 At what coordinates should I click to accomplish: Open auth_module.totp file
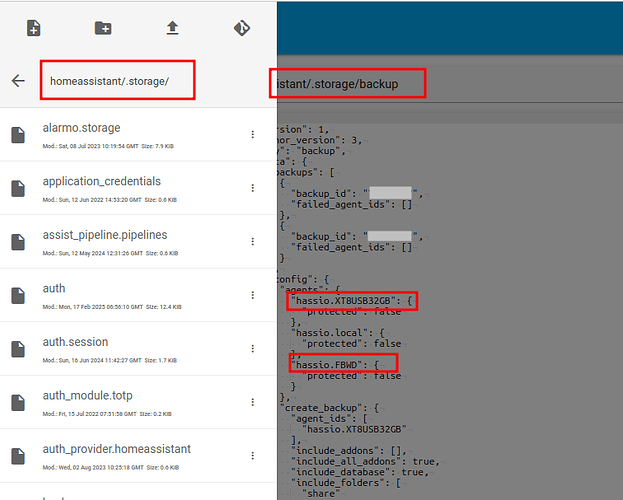pos(138,402)
